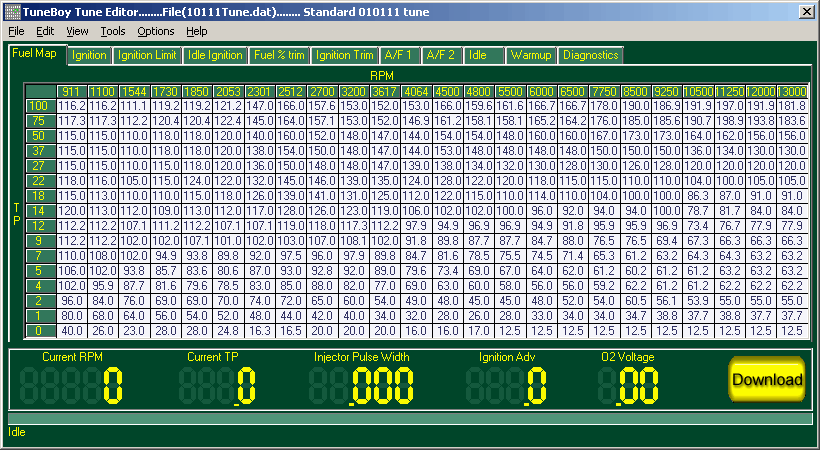Select the 911 RPM column header
The height and width of the screenshot is (450, 820).
pos(72,92)
